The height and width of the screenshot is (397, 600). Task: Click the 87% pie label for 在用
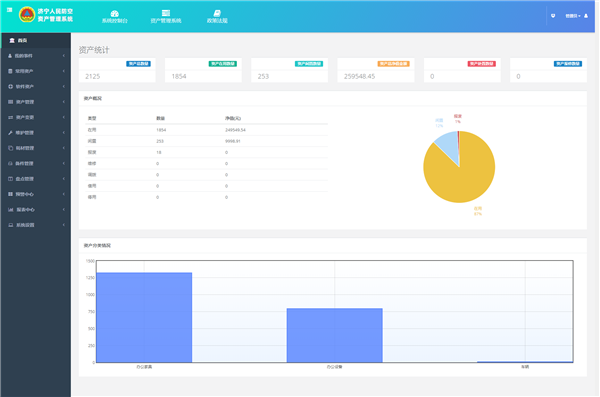coord(478,214)
